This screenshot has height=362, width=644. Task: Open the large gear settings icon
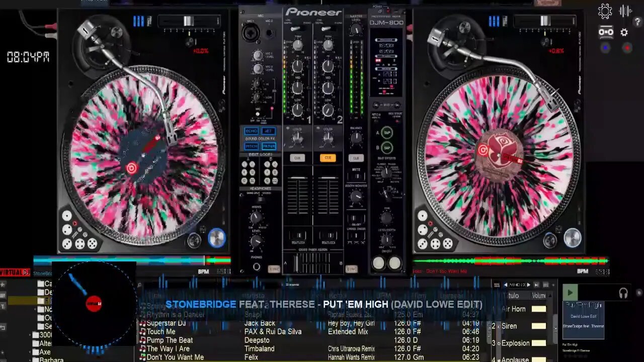point(605,11)
